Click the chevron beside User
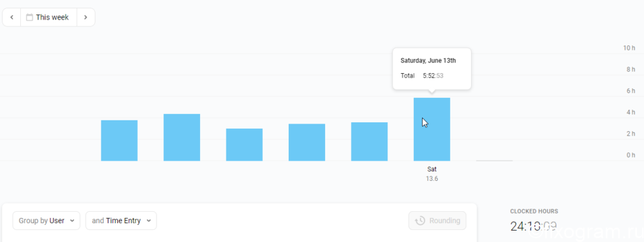The image size is (644, 242). pyautogui.click(x=72, y=221)
